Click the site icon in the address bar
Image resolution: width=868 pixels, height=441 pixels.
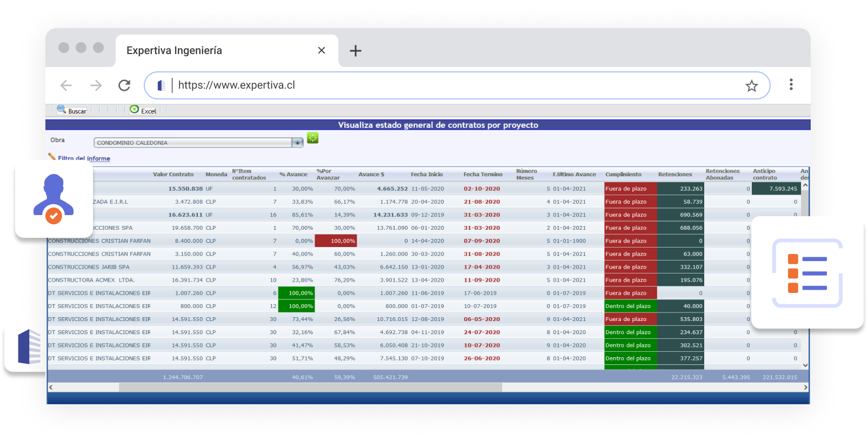(161, 85)
